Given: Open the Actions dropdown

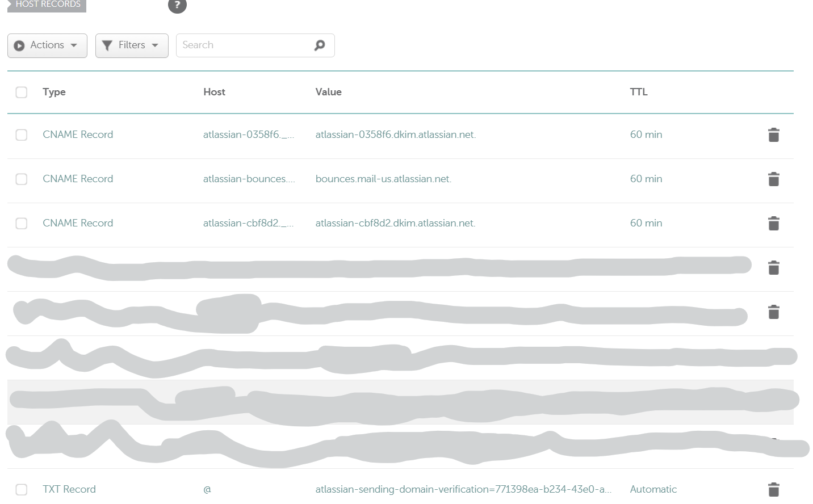Looking at the screenshot, I should point(47,45).
